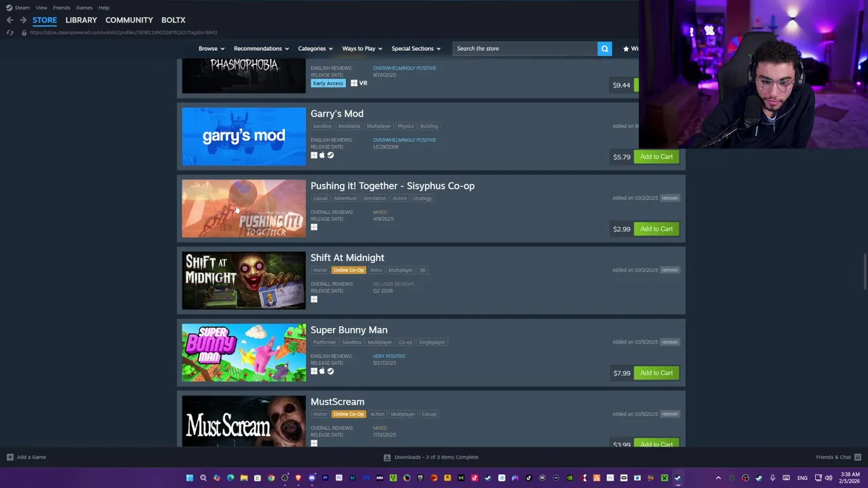Switch to the LIBRARY tab
Screen dimensions: 868x488
click(81, 20)
